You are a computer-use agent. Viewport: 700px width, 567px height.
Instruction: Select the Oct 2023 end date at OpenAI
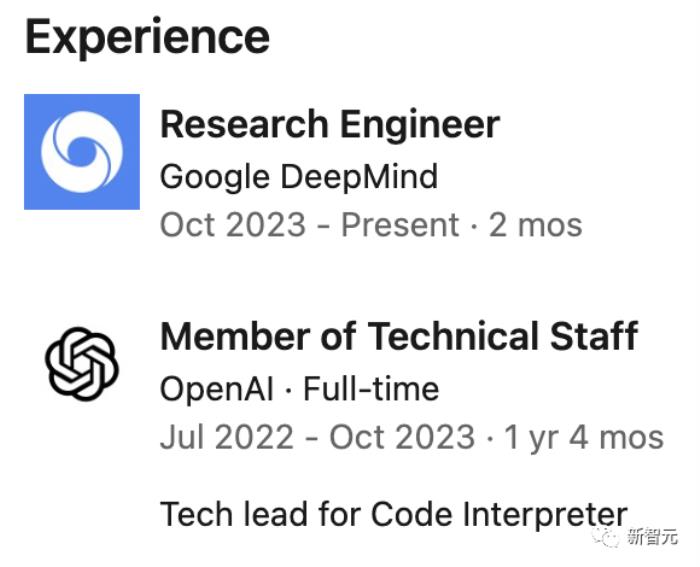coord(402,437)
